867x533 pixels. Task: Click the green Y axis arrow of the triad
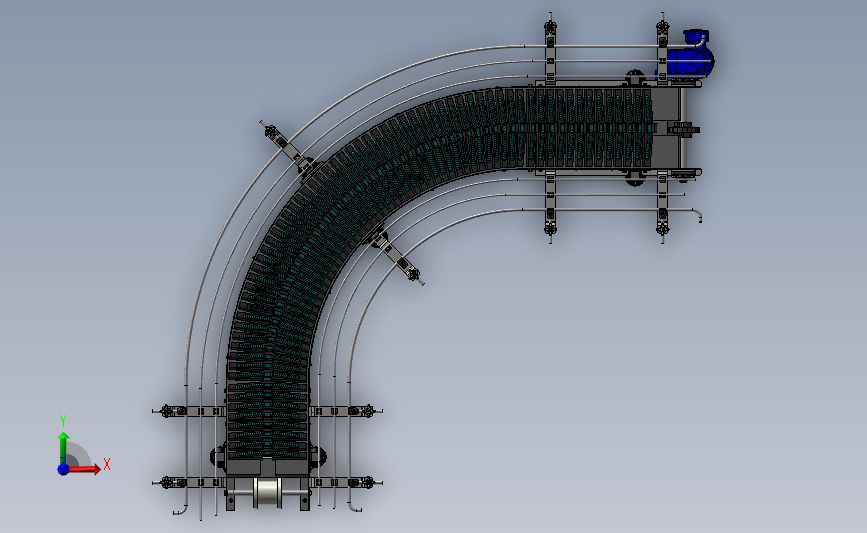tap(64, 448)
